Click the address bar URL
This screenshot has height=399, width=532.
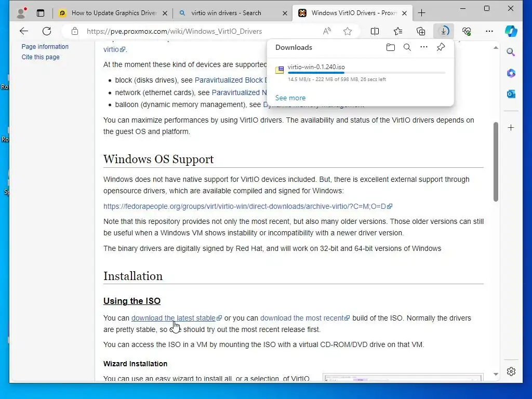pos(174,31)
